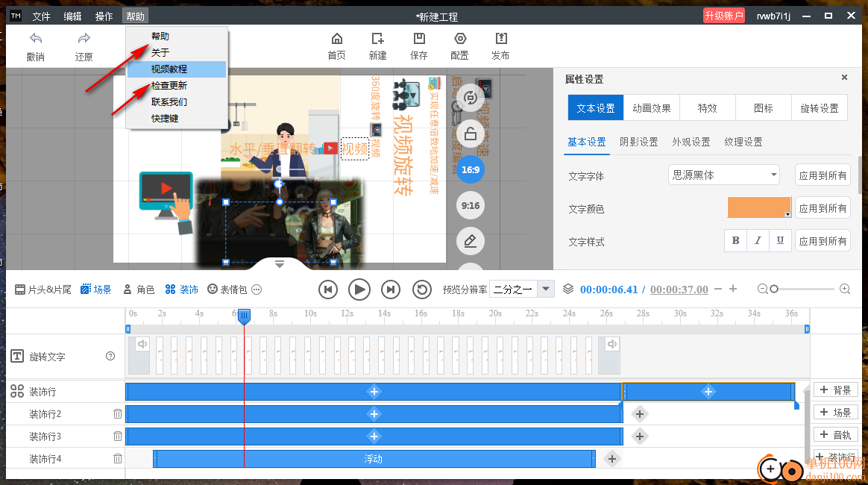This screenshot has width=868, height=485.
Task: Toggle italic text style
Action: 758,241
